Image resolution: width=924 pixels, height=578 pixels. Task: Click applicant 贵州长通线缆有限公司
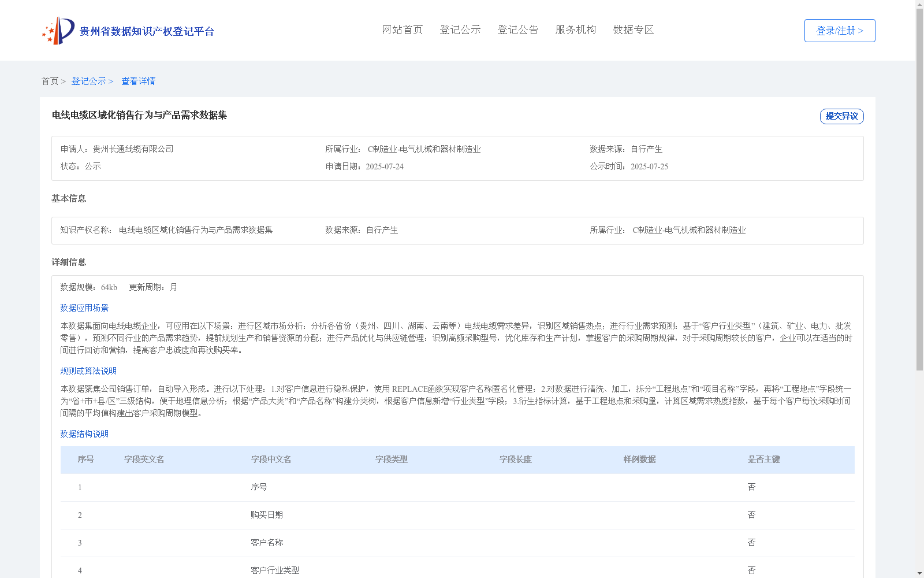[x=133, y=149]
